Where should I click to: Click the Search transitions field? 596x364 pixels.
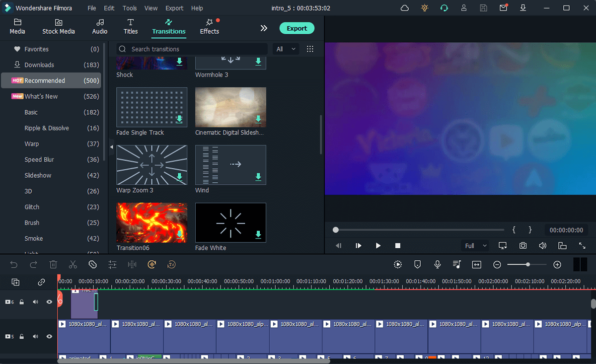pyautogui.click(x=192, y=49)
